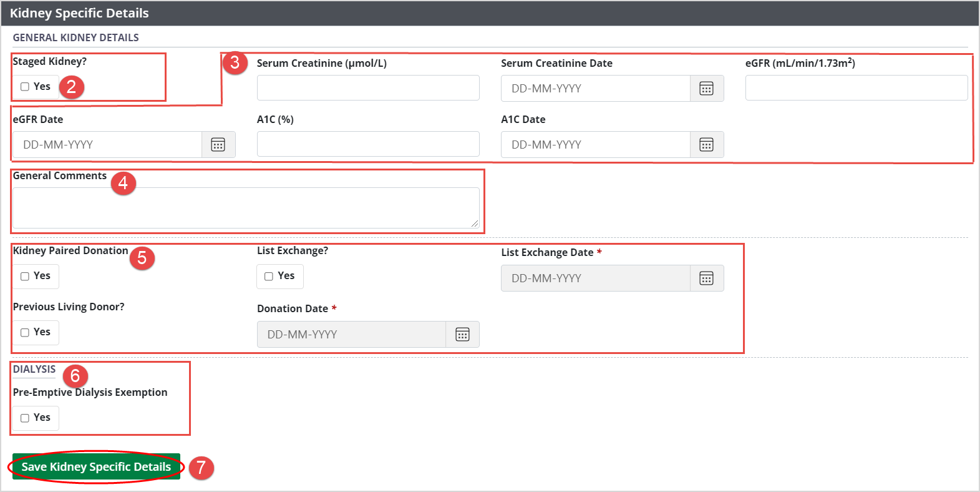This screenshot has width=980, height=492.
Task: Click the Previous Living Donor? label
Action: pyautogui.click(x=69, y=307)
